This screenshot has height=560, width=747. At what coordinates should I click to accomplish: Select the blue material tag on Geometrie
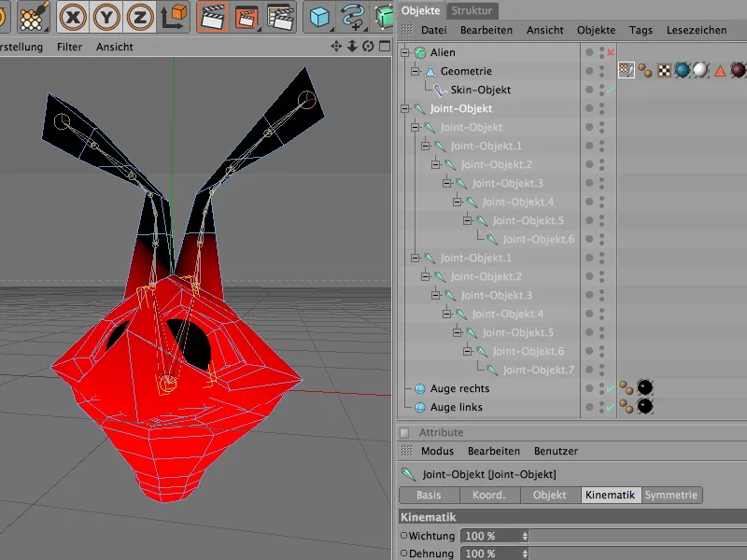[683, 70]
